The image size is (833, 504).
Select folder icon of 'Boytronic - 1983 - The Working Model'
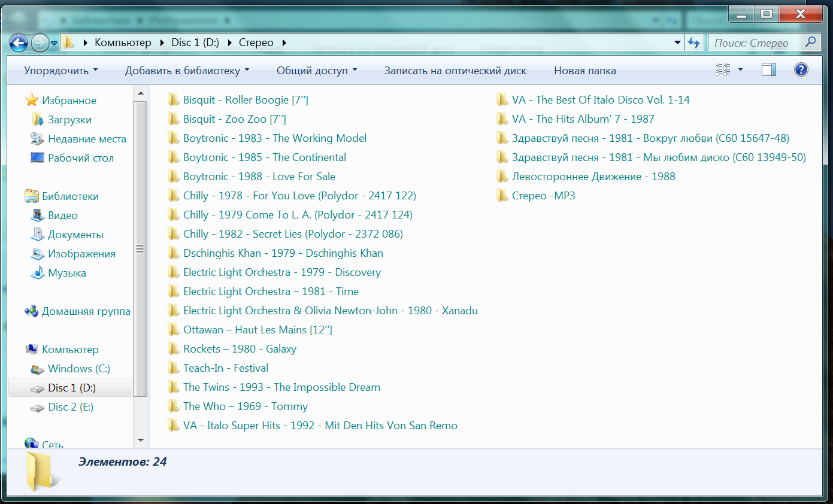[174, 138]
